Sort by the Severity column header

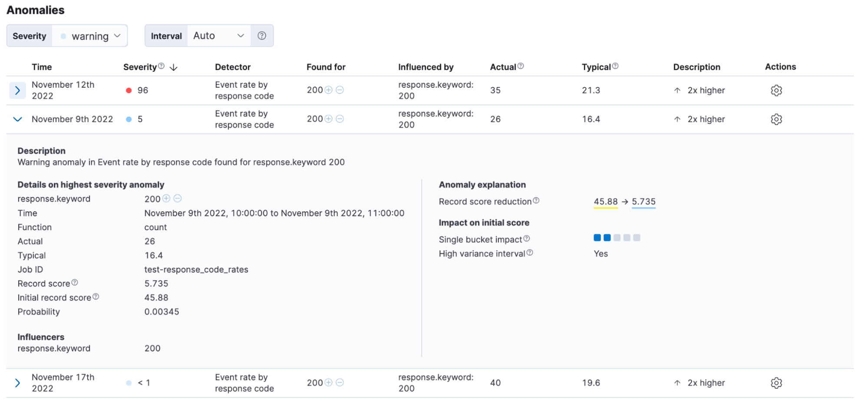tap(140, 67)
